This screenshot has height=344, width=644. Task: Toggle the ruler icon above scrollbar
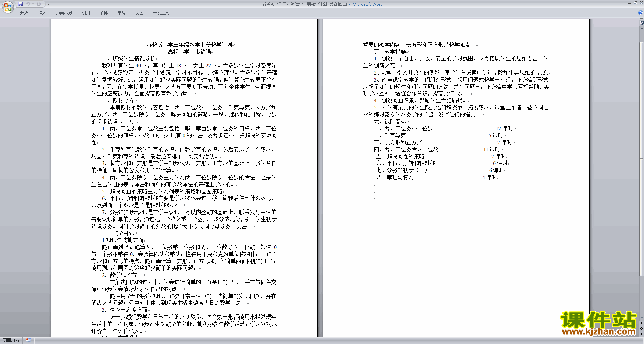(642, 22)
